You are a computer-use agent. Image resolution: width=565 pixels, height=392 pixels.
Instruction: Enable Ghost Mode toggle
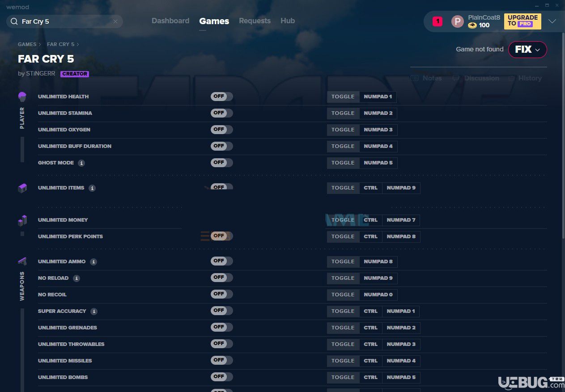(222, 163)
